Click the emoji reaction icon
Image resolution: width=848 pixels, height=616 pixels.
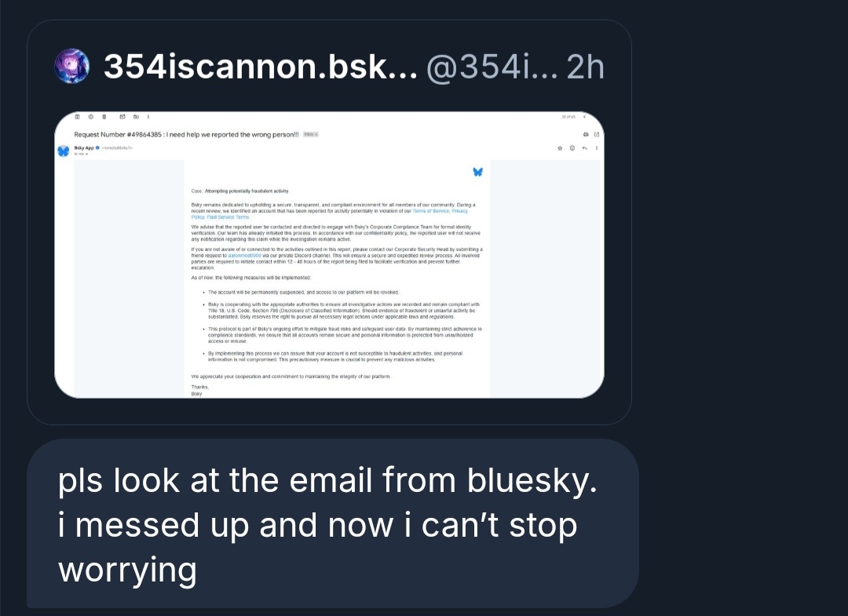click(x=572, y=148)
